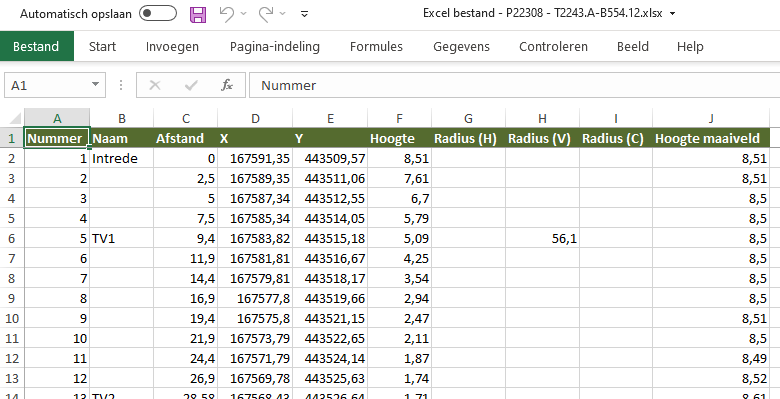
Task: Select the cell with Hoogte 1,87
Action: 399,358
